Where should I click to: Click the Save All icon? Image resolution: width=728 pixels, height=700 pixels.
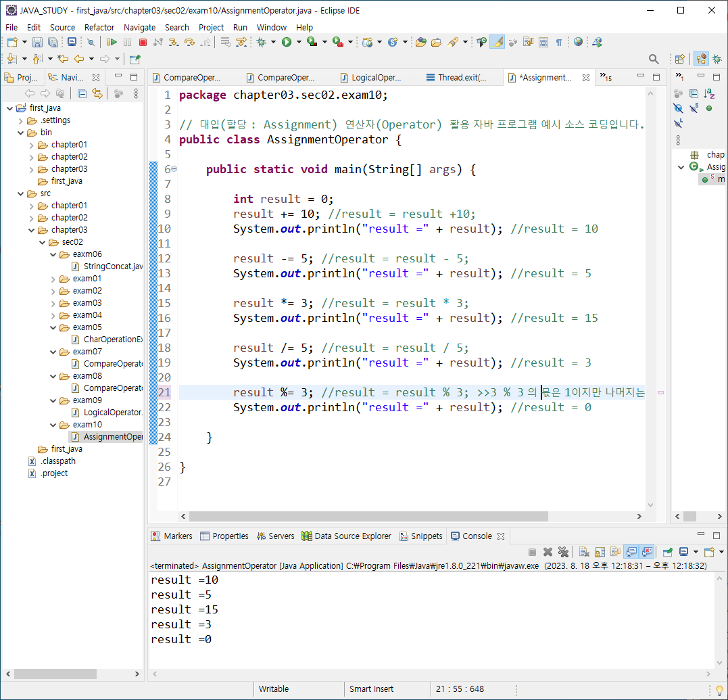[x=53, y=42]
